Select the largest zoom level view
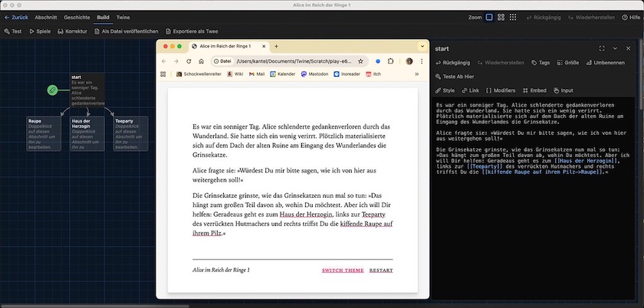 click(x=491, y=16)
